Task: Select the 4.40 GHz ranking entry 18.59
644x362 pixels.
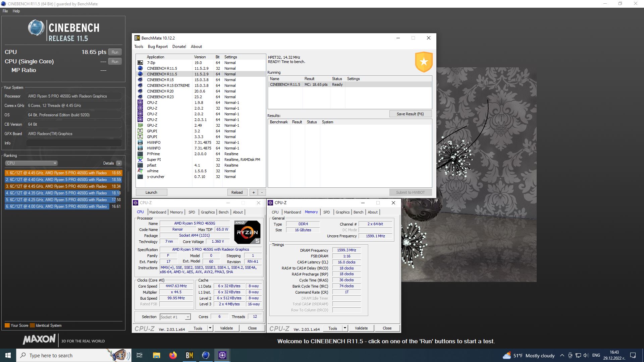Action: coord(63,180)
